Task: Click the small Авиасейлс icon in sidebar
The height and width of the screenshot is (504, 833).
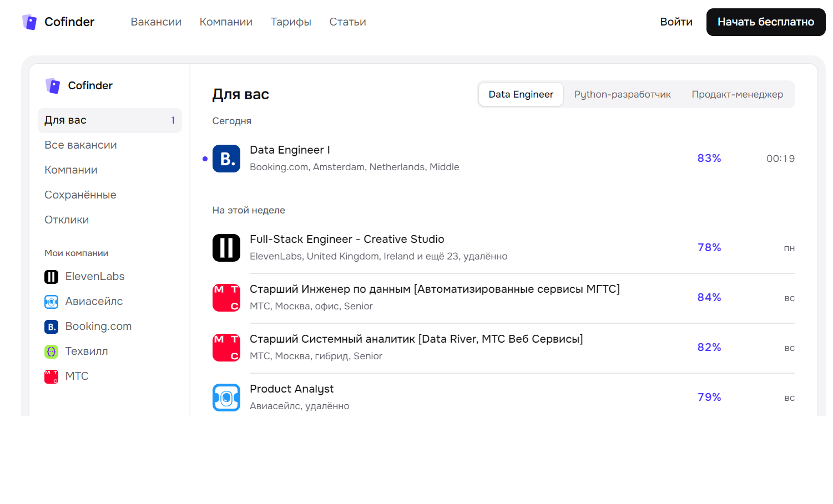Action: click(51, 302)
